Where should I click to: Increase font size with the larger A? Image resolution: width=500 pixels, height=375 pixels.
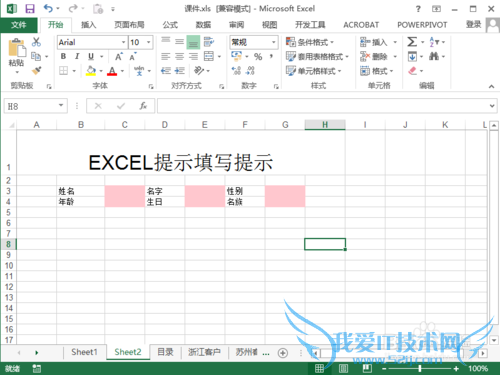[119, 56]
